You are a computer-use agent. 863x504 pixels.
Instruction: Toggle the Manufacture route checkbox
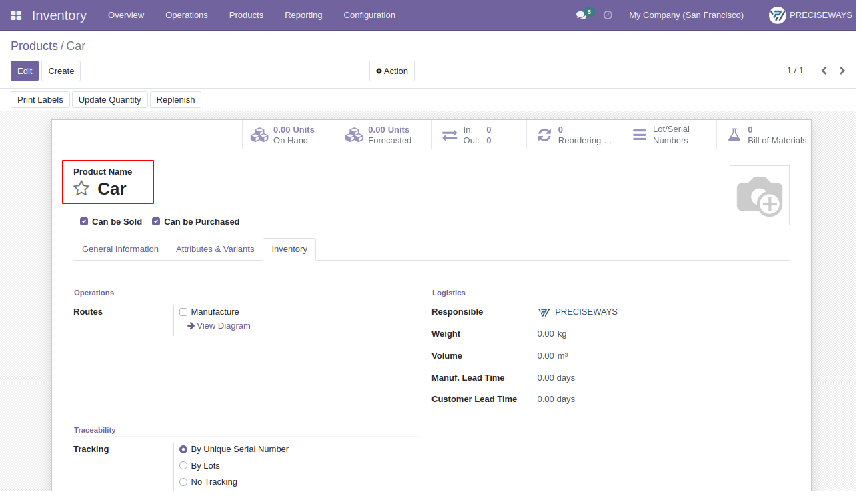[x=183, y=312]
